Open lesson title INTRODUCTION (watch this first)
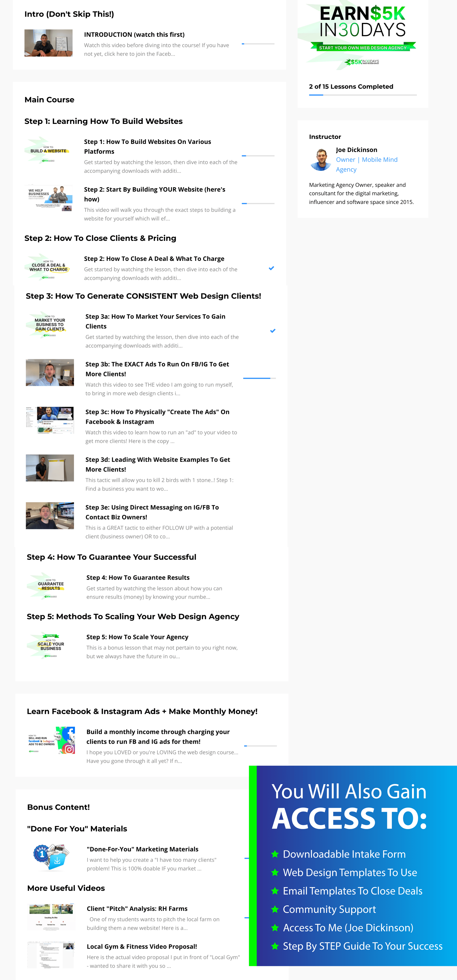The image size is (457, 980). point(134,35)
